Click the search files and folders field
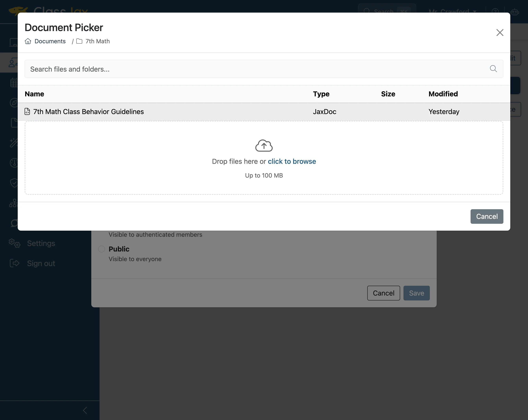Screen dimensions: 528x420 coord(264,69)
